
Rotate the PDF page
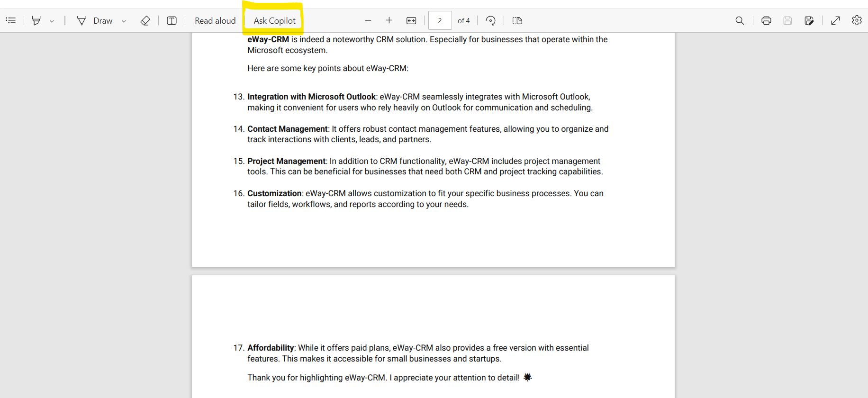click(491, 20)
